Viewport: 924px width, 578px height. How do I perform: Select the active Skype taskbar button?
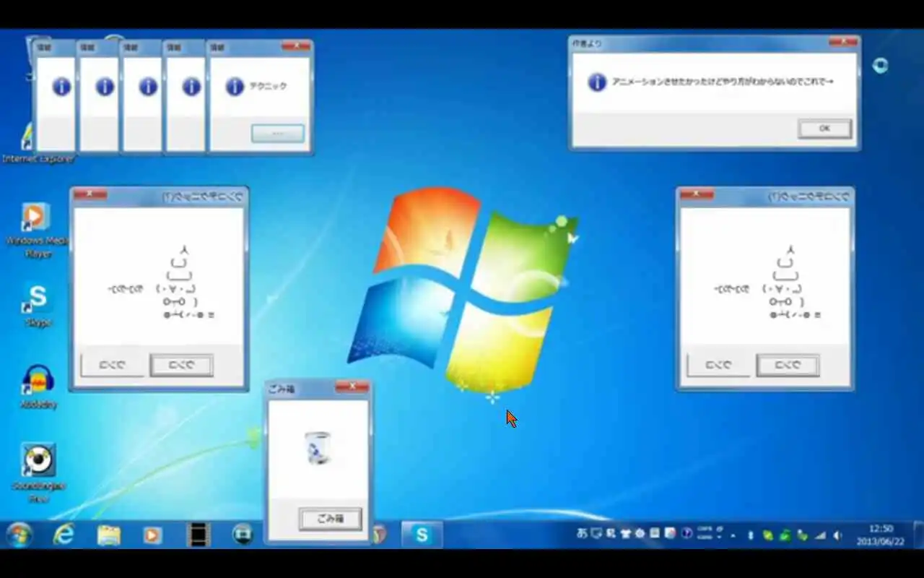pyautogui.click(x=422, y=535)
